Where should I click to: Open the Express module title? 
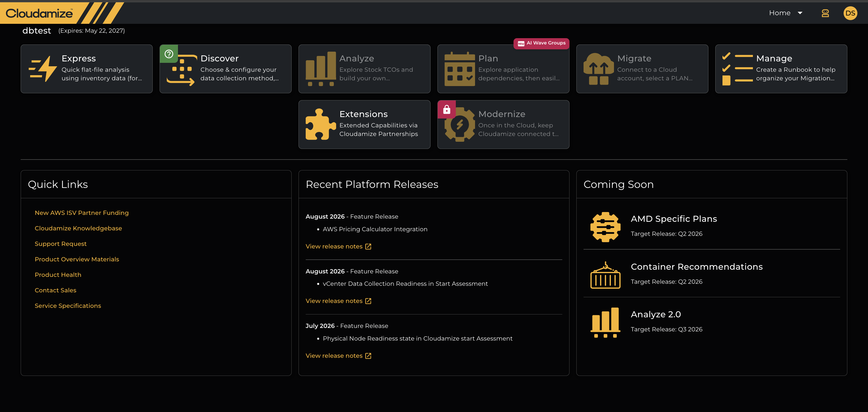79,59
